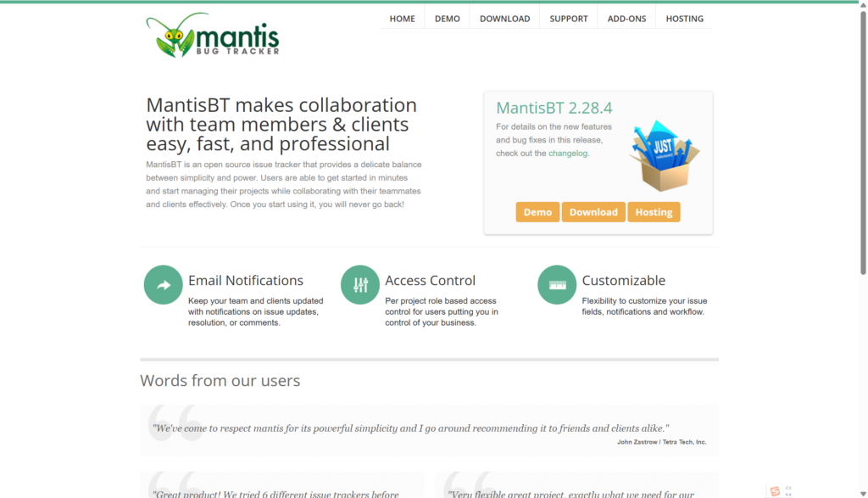The height and width of the screenshot is (498, 868).
Task: Click the Just Released box image
Action: (x=664, y=155)
